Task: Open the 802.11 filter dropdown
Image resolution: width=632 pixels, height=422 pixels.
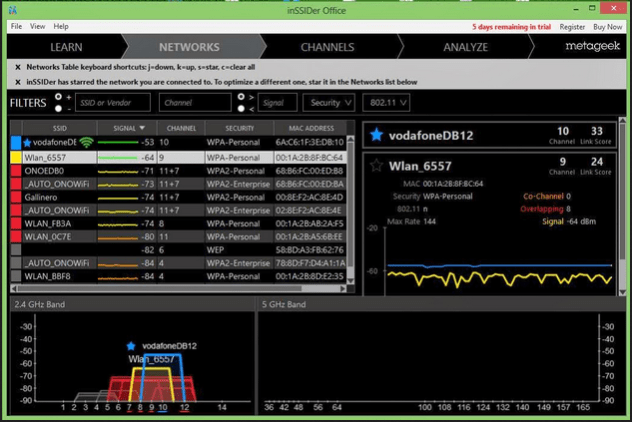Action: 386,102
